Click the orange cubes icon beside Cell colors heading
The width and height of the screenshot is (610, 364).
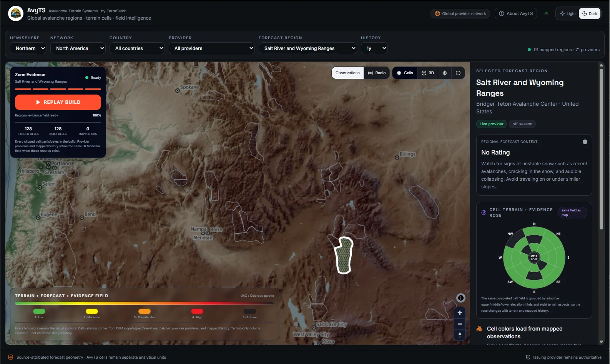[479, 329]
